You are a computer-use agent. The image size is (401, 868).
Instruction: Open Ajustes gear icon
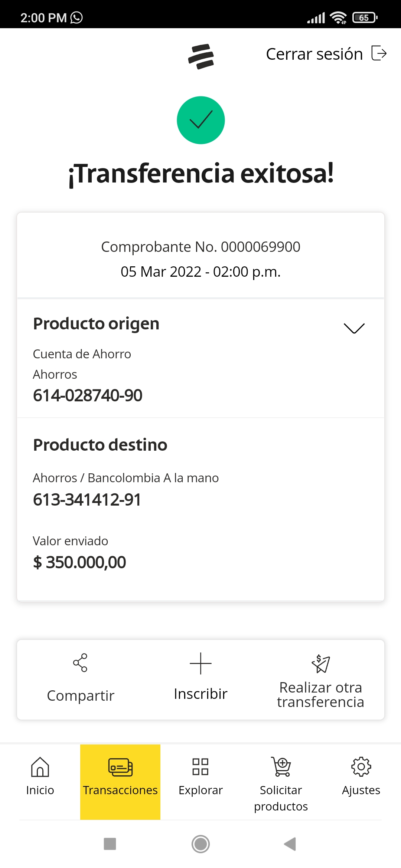(x=361, y=767)
